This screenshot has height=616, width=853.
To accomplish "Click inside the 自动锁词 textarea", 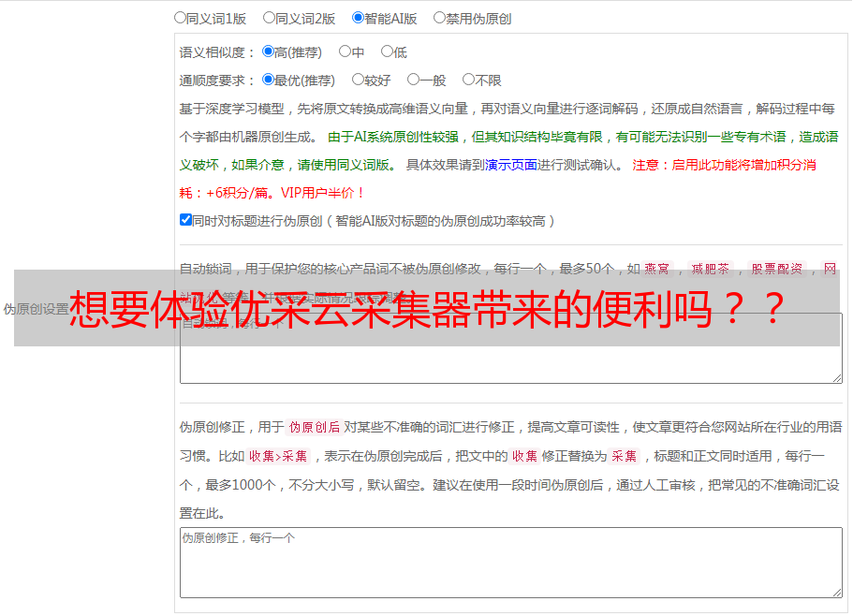I will tap(511, 348).
